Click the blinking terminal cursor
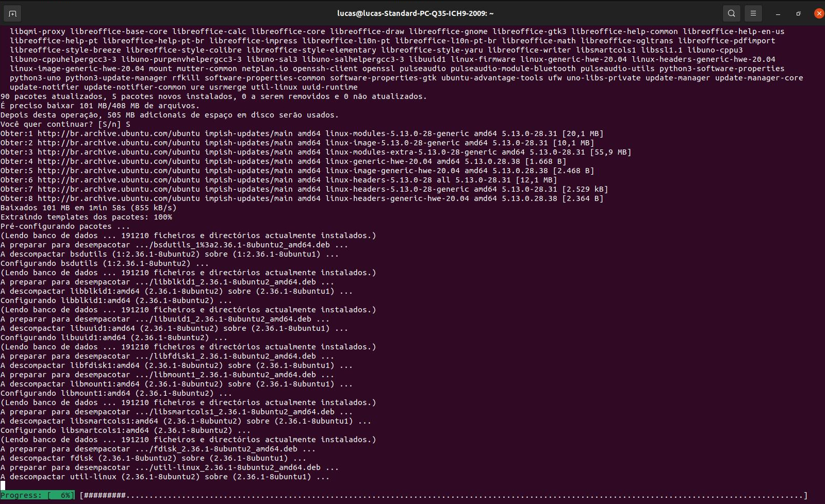Viewport: 825px width, 504px height. (4, 486)
